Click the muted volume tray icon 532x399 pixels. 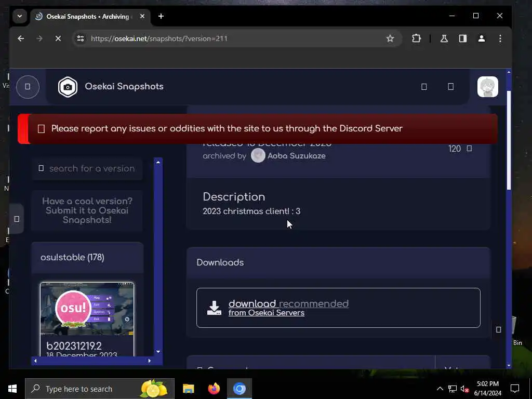[x=464, y=389]
